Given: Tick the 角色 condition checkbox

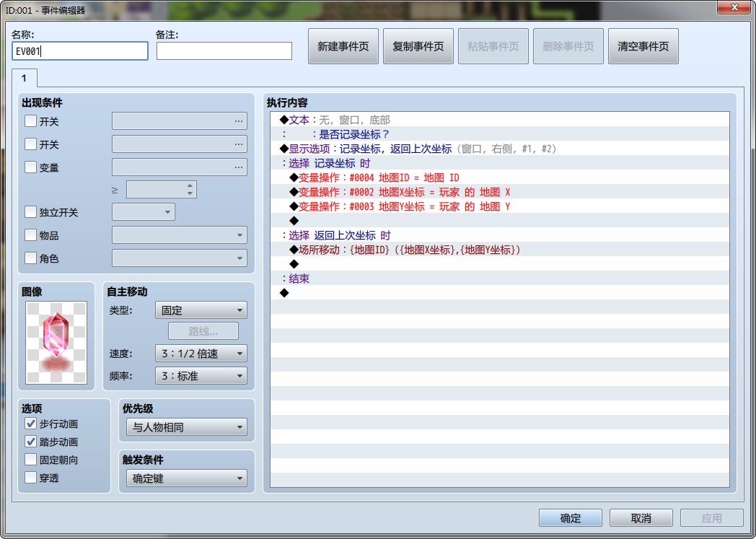Looking at the screenshot, I should pos(30,258).
